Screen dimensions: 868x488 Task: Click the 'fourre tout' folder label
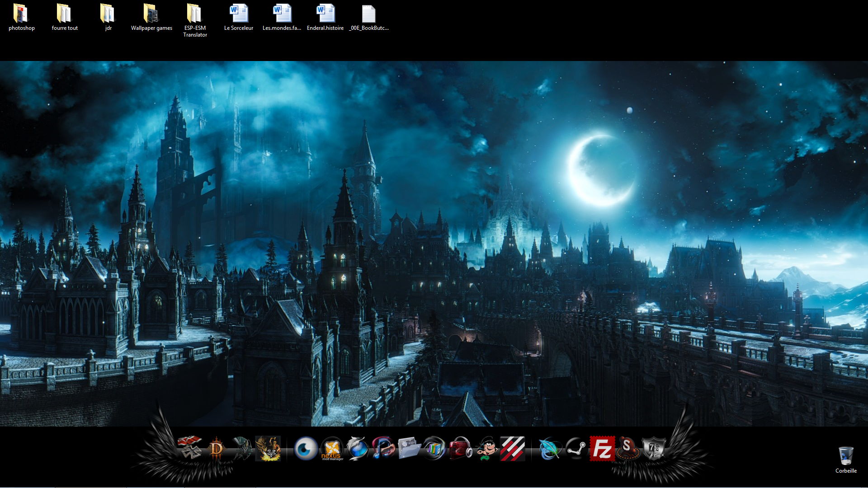click(65, 28)
